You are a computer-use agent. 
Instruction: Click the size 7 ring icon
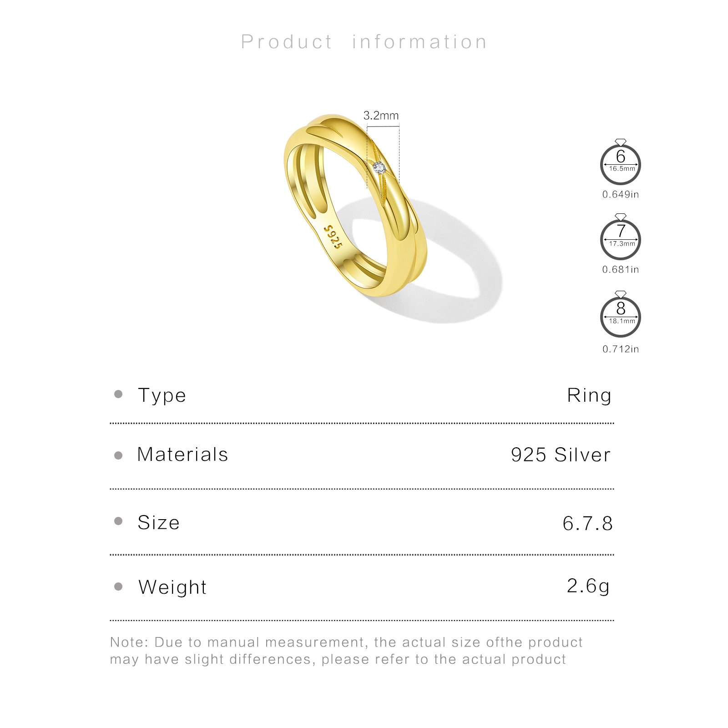621,239
